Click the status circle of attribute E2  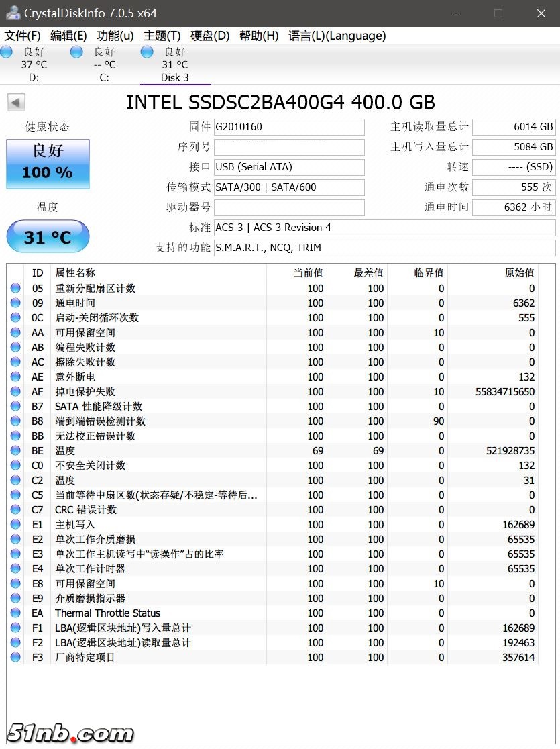click(x=15, y=540)
